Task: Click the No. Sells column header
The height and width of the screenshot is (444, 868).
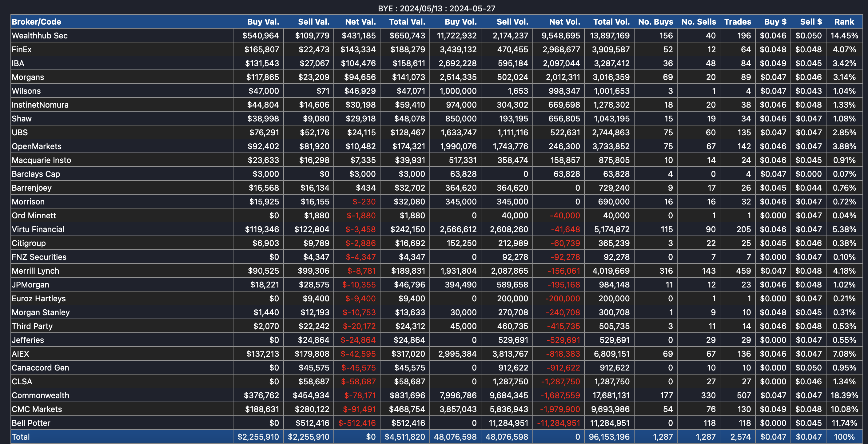Action: coord(699,22)
